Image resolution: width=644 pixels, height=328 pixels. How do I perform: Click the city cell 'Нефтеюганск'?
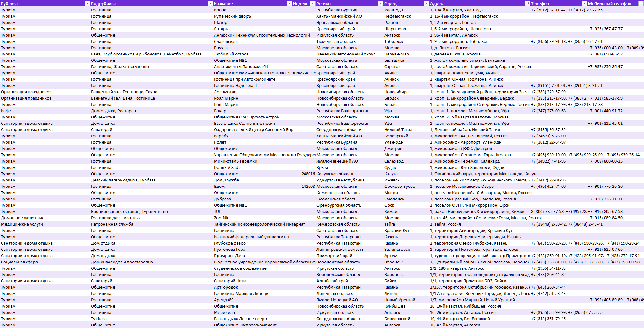click(406, 16)
